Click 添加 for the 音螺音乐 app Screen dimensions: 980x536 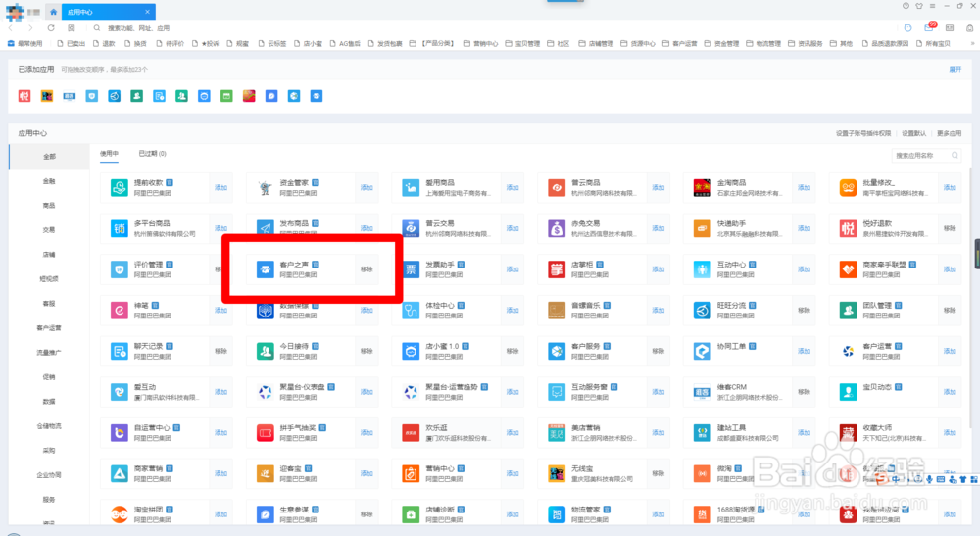point(659,310)
